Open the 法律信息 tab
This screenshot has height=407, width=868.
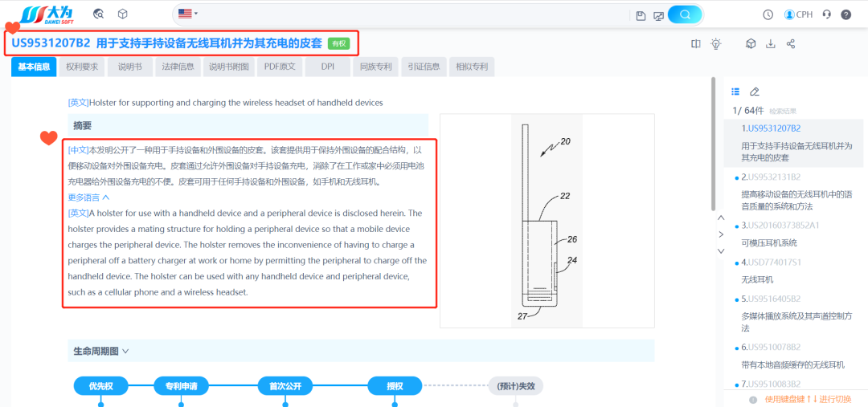pyautogui.click(x=178, y=67)
